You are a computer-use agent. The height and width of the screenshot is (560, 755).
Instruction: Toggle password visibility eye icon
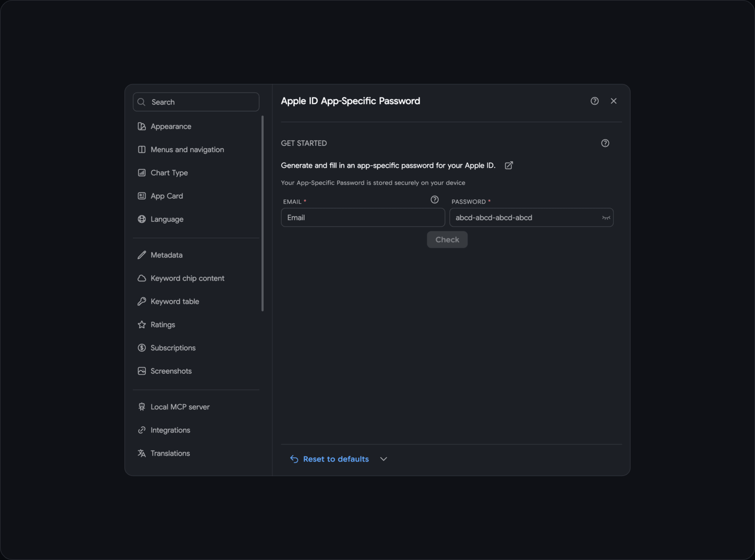(606, 218)
